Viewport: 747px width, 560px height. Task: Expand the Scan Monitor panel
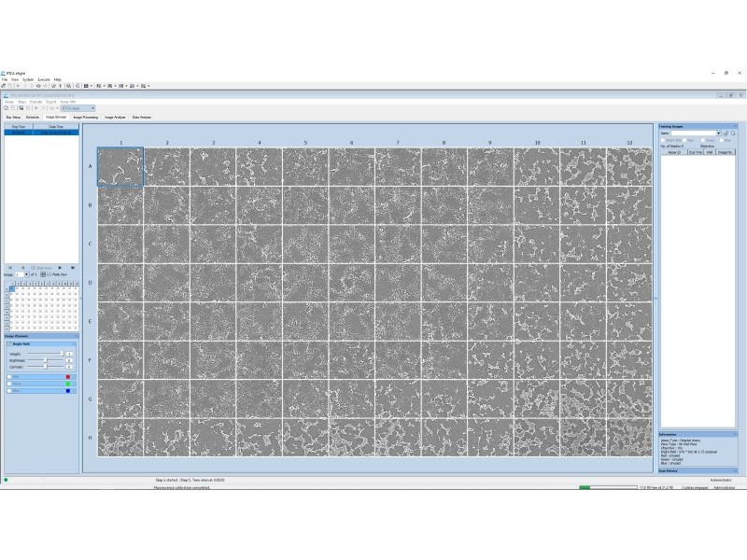point(735,470)
